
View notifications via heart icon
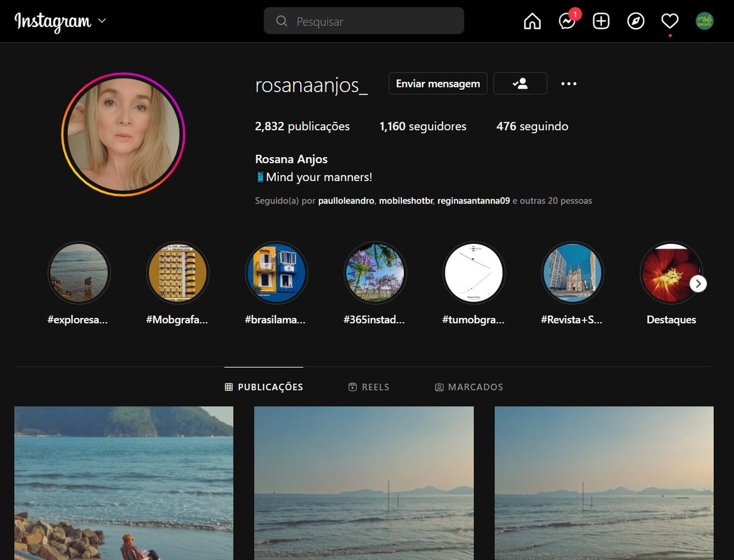click(669, 21)
